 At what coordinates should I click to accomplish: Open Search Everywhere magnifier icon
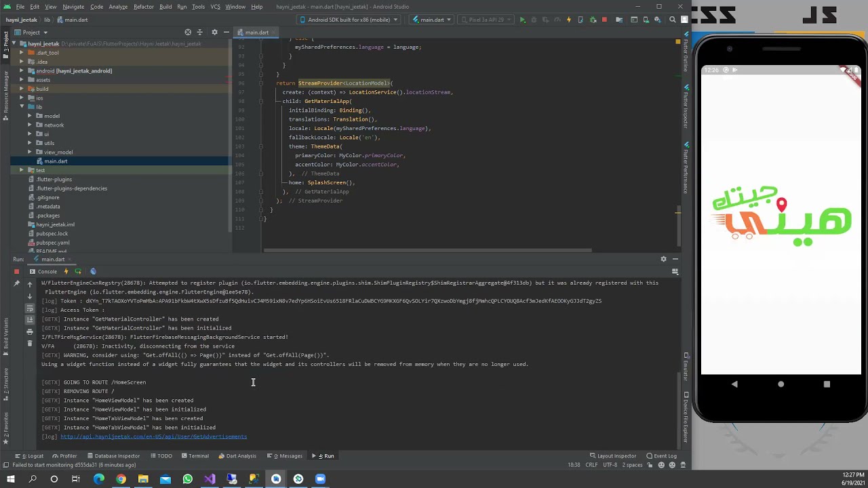tap(672, 20)
